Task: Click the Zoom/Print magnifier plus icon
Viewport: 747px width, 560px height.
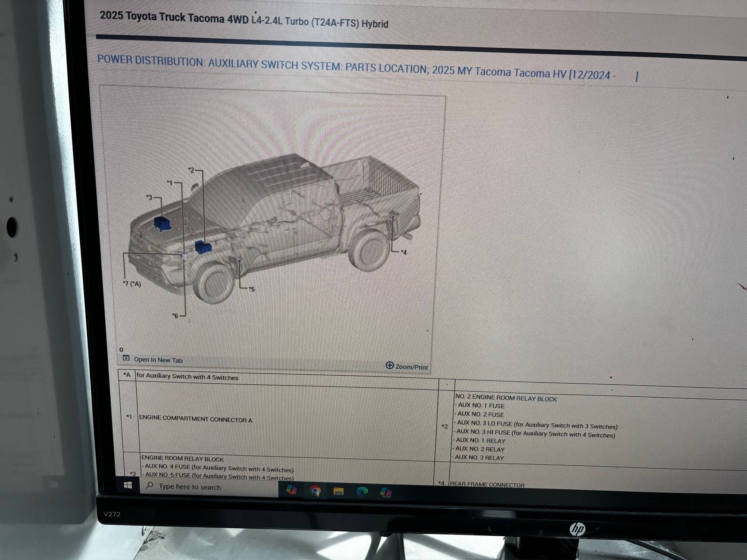Action: coord(390,366)
